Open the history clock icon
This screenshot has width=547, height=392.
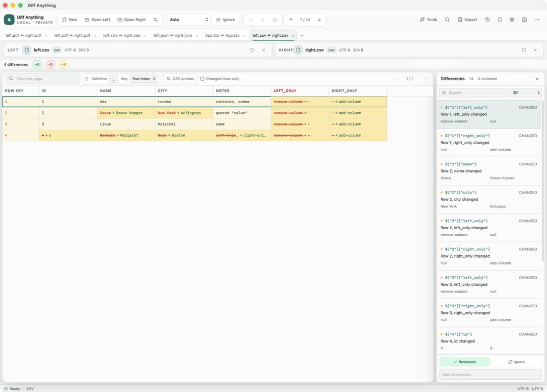click(487, 19)
